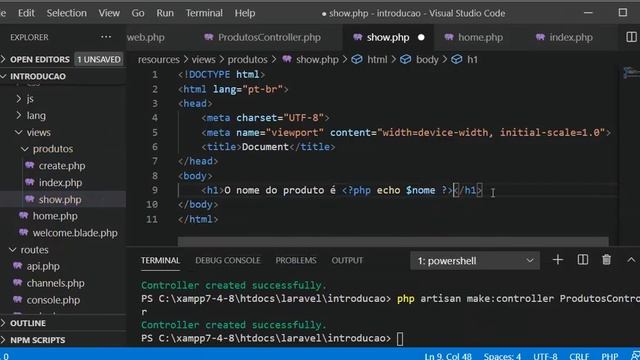Open index.php under produtos folder
Image resolution: width=640 pixels, height=360 pixels.
(x=60, y=182)
